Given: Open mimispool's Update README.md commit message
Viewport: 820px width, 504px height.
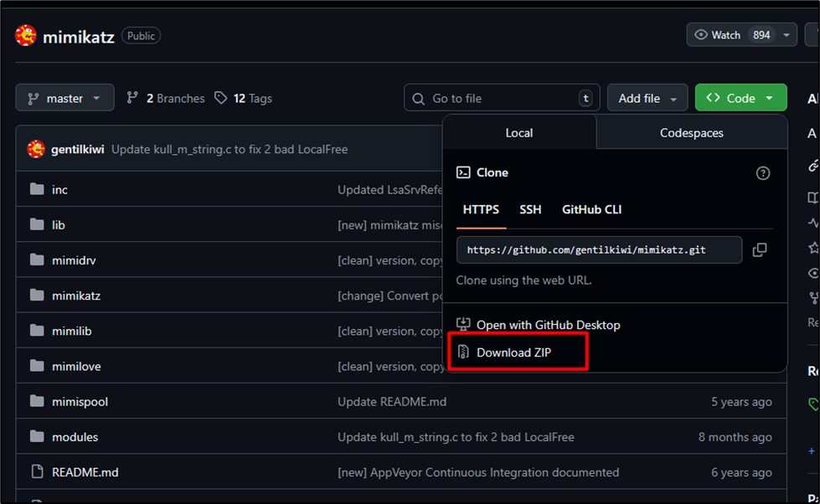Looking at the screenshot, I should click(x=392, y=402).
